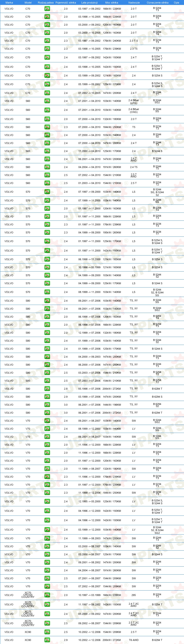Click the fuel icon in V70 12.1995 -> 05.2000 row

click(47, 501)
